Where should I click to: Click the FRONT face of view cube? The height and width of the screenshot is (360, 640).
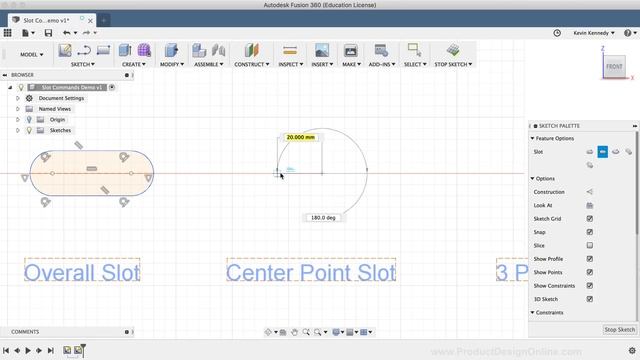coord(614,66)
